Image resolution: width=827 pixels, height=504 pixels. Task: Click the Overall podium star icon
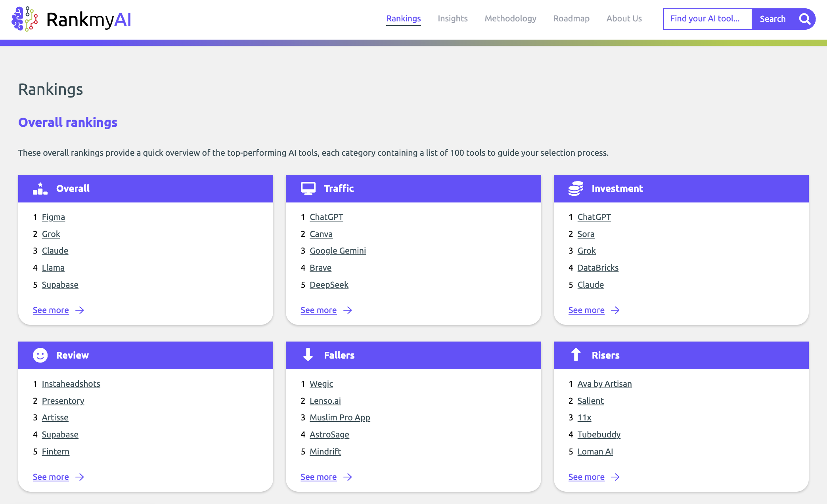pyautogui.click(x=40, y=189)
